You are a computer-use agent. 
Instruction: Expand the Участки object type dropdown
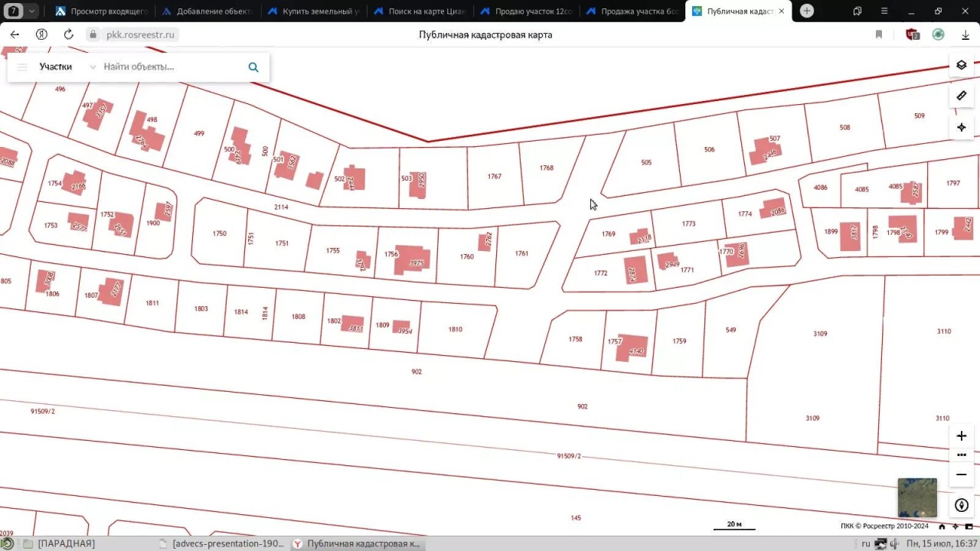tap(93, 67)
